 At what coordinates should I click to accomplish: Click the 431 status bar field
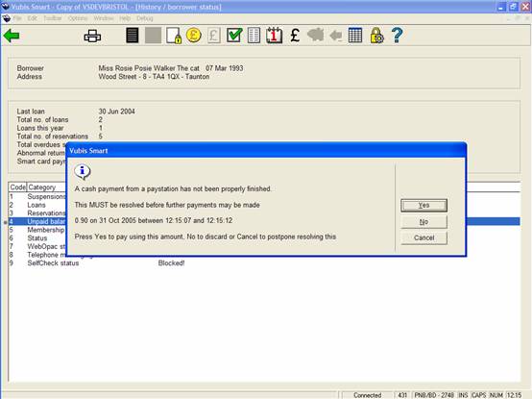click(x=402, y=395)
